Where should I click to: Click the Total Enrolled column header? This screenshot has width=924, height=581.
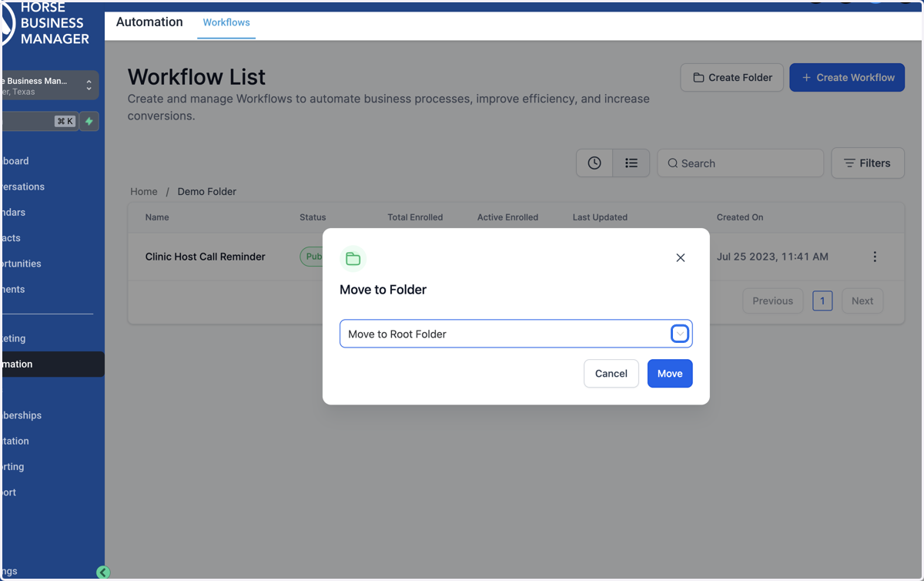tap(415, 217)
